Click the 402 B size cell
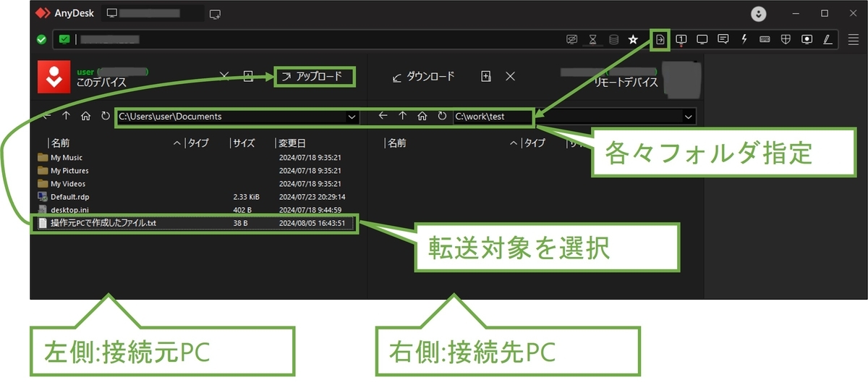 (x=242, y=210)
